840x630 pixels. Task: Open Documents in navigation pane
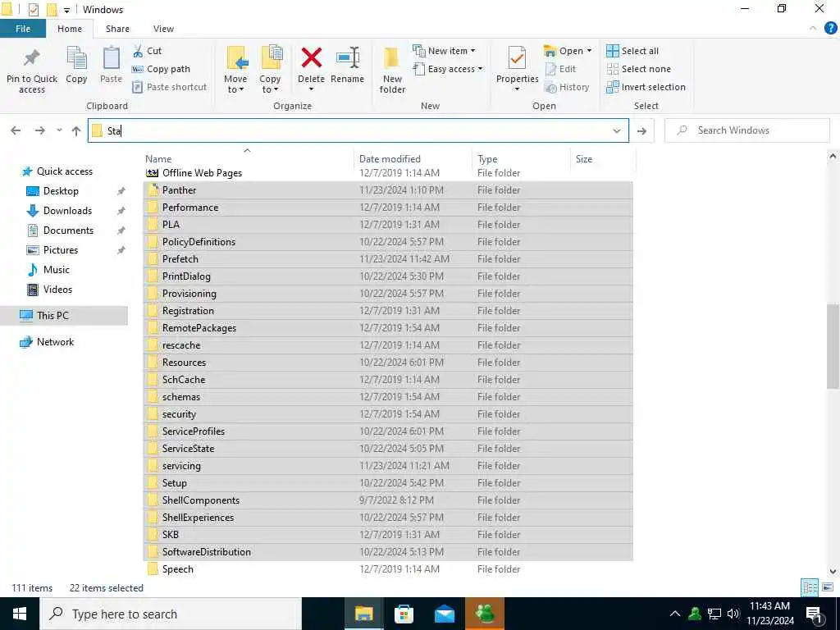click(x=68, y=231)
